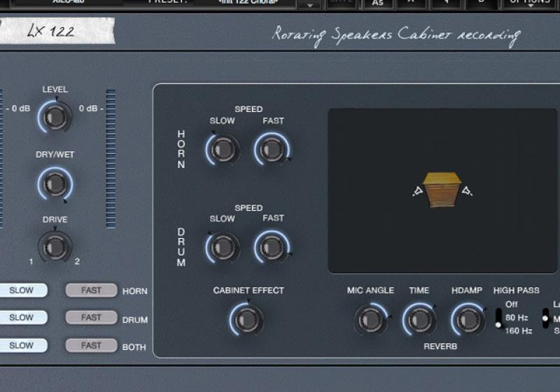Image resolution: width=560 pixels, height=392 pixels.
Task: Click the Drum FAST speed knob
Action: click(x=272, y=247)
